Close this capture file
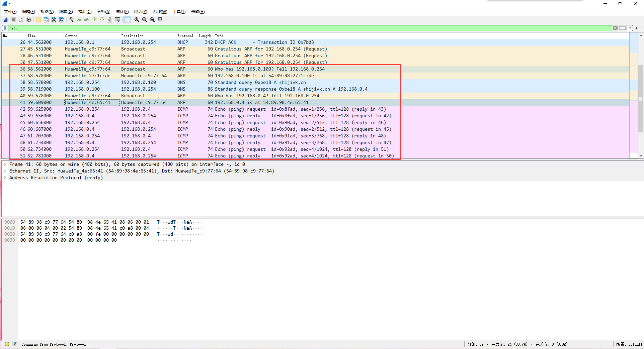644x349 pixels. tap(54, 20)
